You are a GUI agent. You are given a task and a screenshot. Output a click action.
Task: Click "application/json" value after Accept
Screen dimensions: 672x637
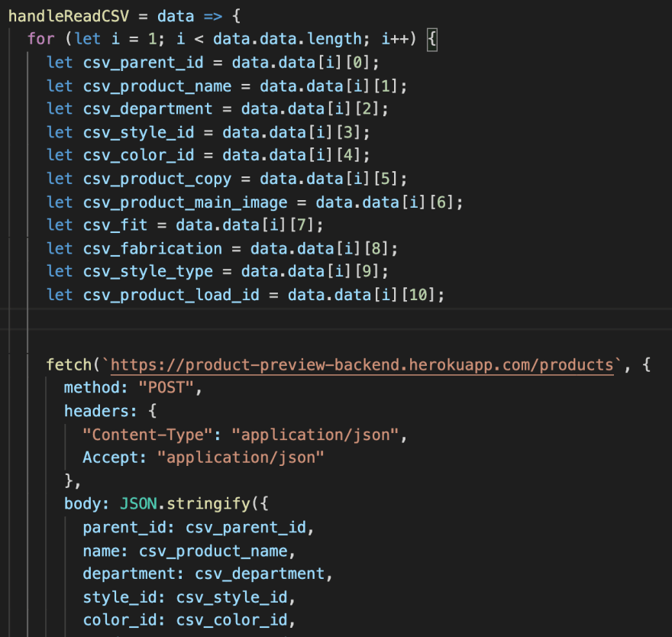pyautogui.click(x=241, y=458)
